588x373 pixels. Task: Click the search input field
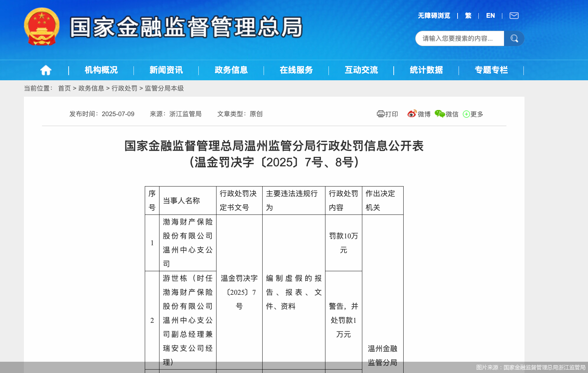[460, 39]
